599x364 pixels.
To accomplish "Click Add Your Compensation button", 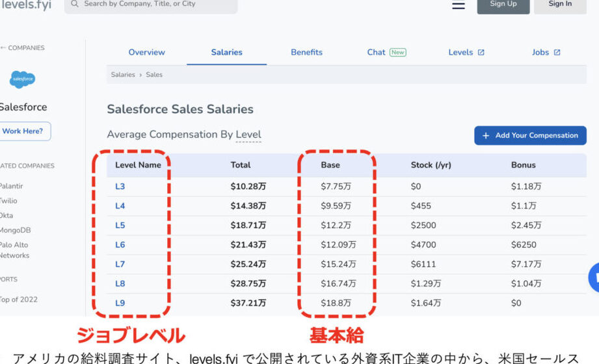I will point(530,135).
